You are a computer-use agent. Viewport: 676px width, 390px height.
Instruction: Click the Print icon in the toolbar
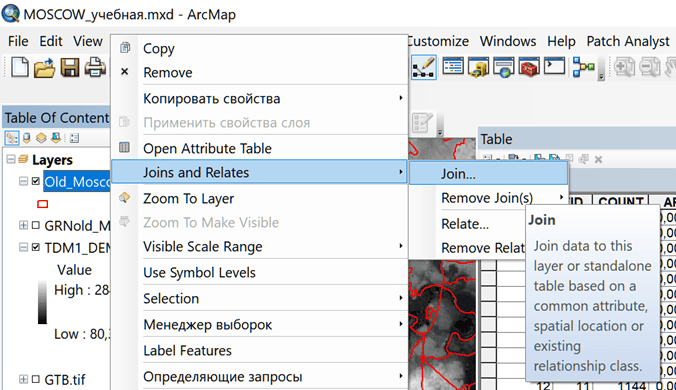(95, 68)
